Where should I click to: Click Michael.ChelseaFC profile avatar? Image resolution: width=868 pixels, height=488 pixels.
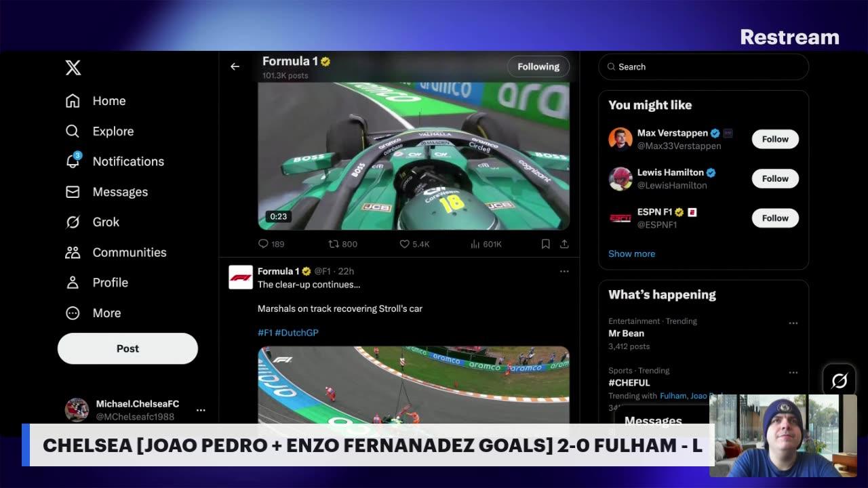(77, 410)
